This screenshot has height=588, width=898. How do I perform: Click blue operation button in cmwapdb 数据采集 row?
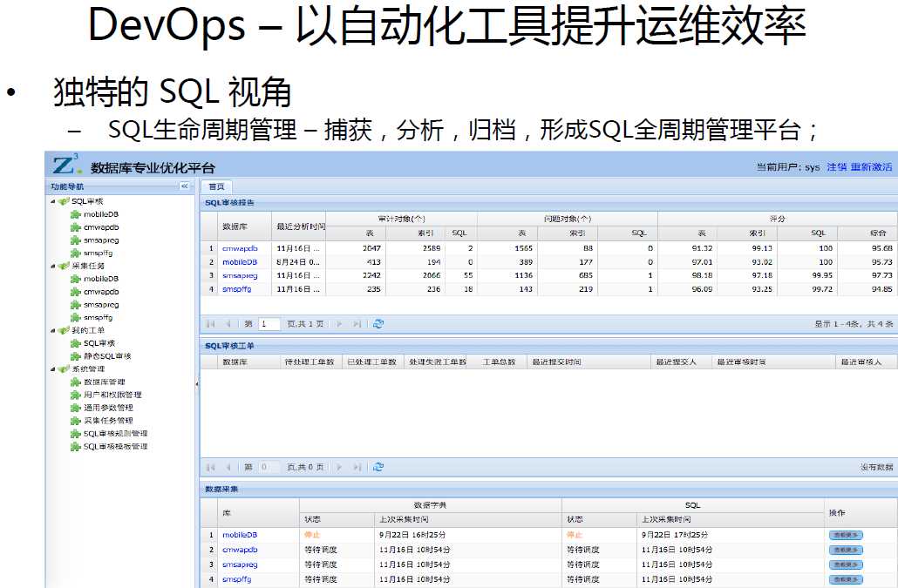(846, 551)
